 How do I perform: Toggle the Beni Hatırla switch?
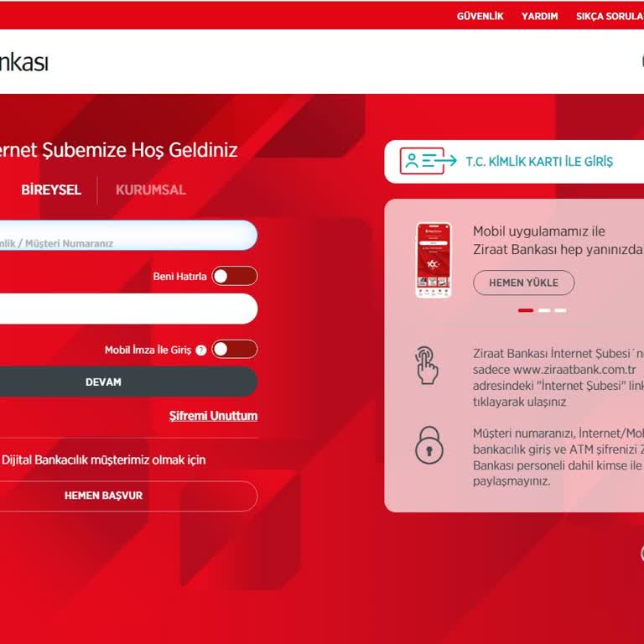point(235,276)
